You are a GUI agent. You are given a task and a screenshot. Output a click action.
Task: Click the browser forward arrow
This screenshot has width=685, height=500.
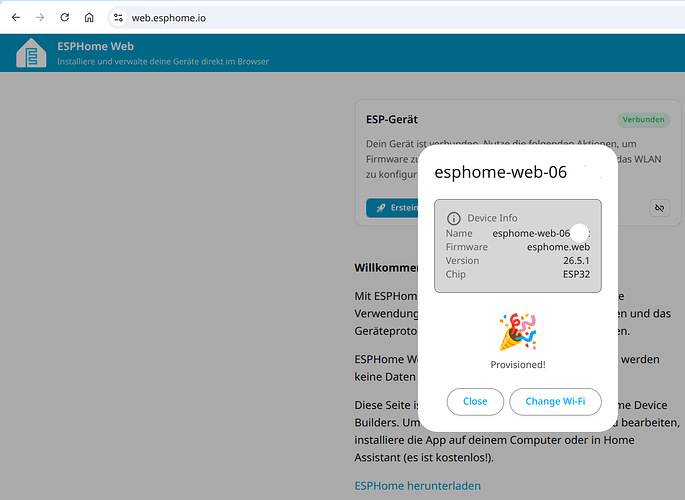pyautogui.click(x=40, y=17)
